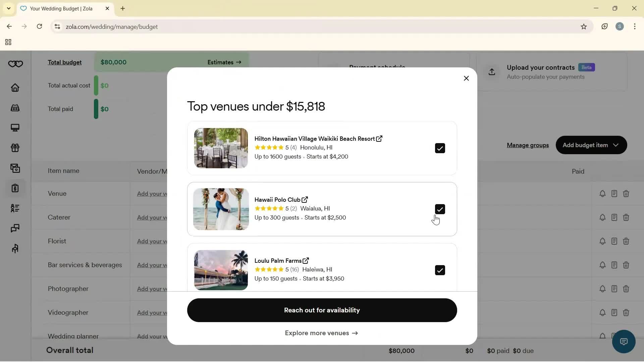Open Chrome's three-dot menu
The image size is (644, 362).
click(635, 26)
